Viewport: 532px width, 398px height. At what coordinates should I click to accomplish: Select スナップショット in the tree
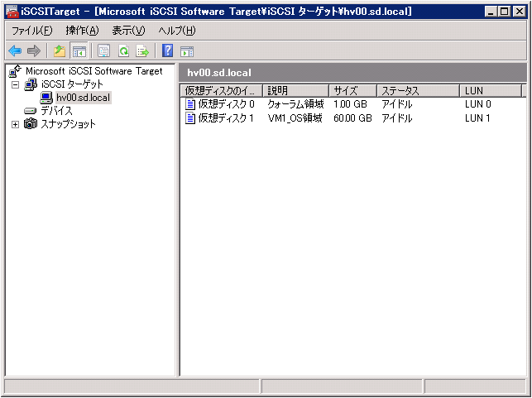[68, 124]
